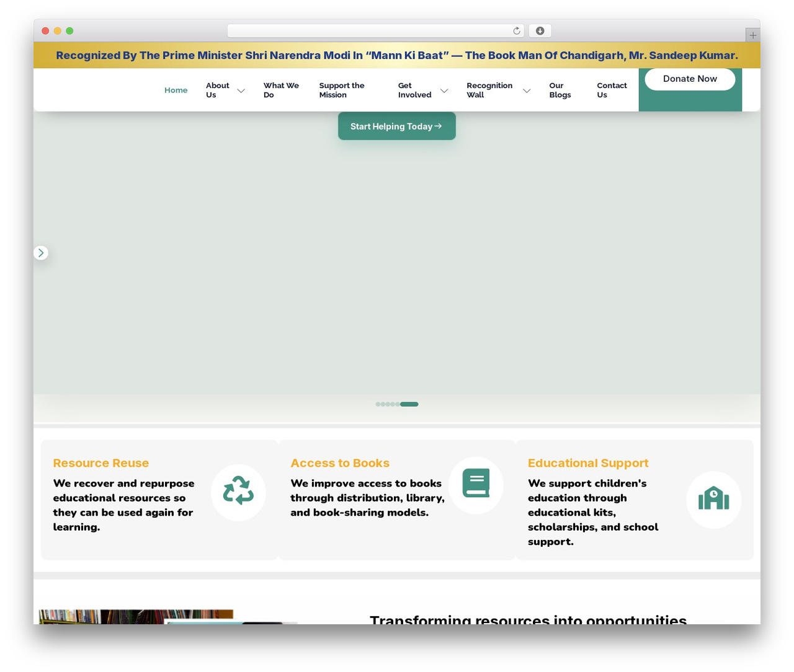Expand the Recognition Wall dropdown chevron

tap(527, 91)
